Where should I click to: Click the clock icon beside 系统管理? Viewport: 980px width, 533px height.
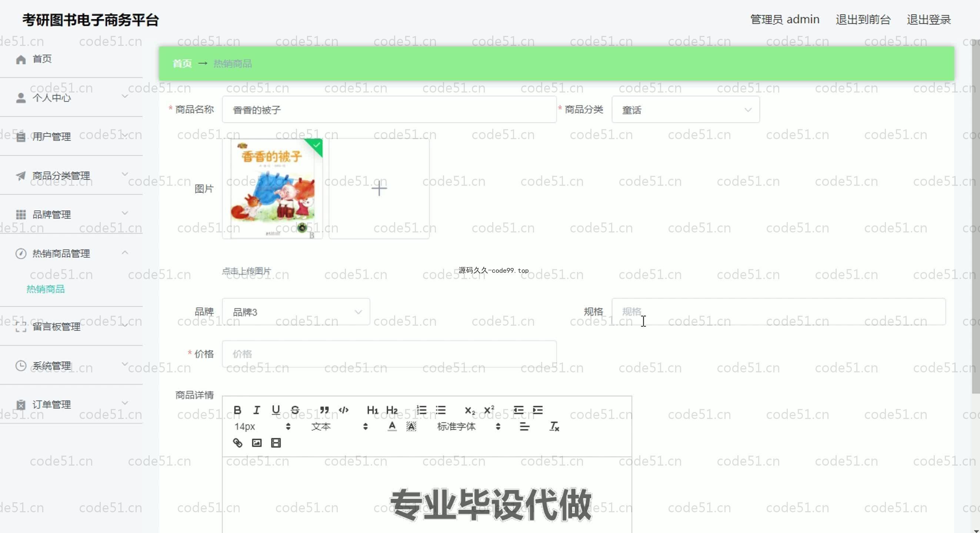tap(21, 366)
